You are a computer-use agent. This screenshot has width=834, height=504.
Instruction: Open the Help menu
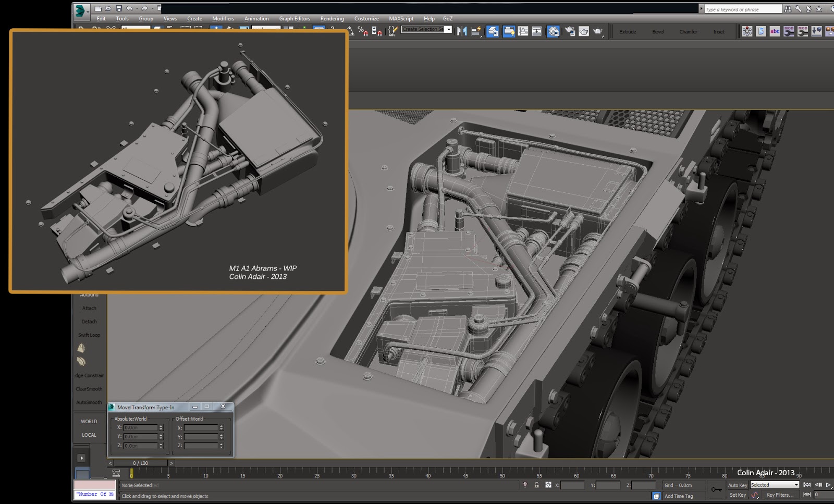tap(429, 19)
